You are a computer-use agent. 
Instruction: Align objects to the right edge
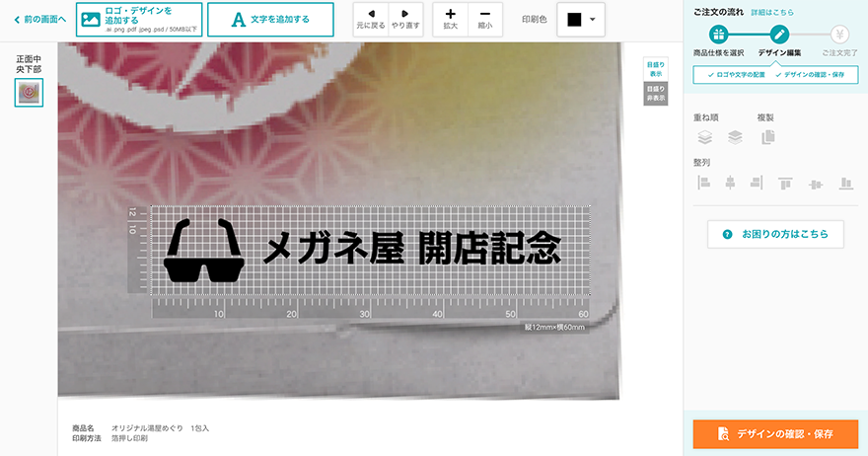pos(757,183)
